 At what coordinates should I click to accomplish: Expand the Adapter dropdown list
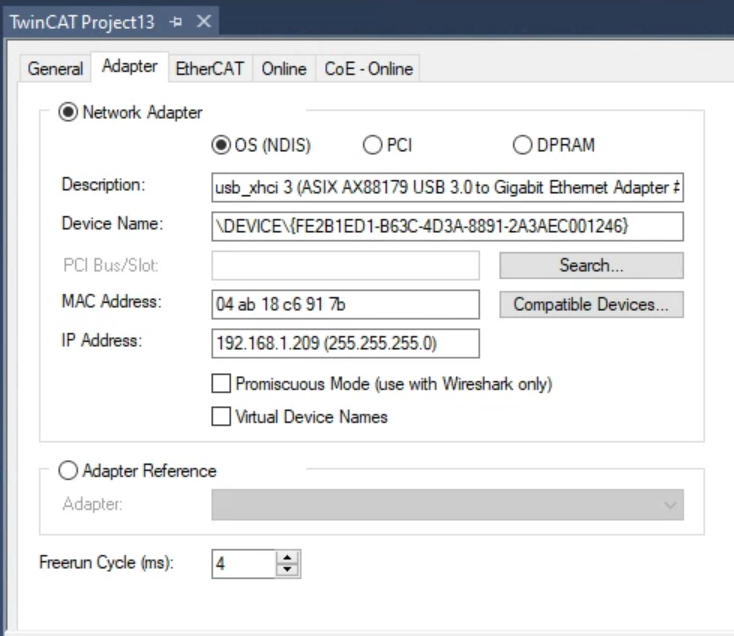(448, 504)
